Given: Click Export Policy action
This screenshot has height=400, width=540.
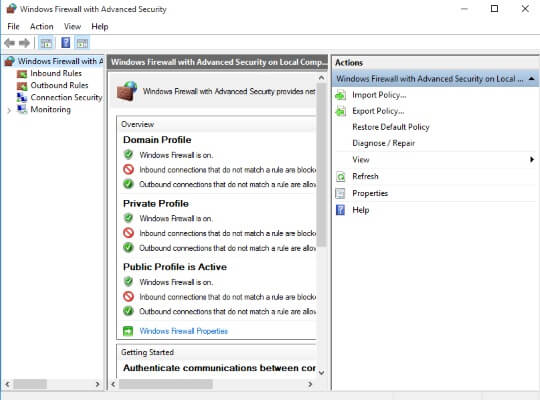Looking at the screenshot, I should [378, 111].
